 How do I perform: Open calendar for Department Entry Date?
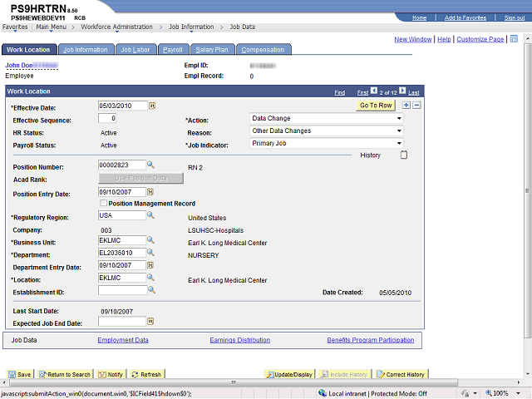(150, 265)
